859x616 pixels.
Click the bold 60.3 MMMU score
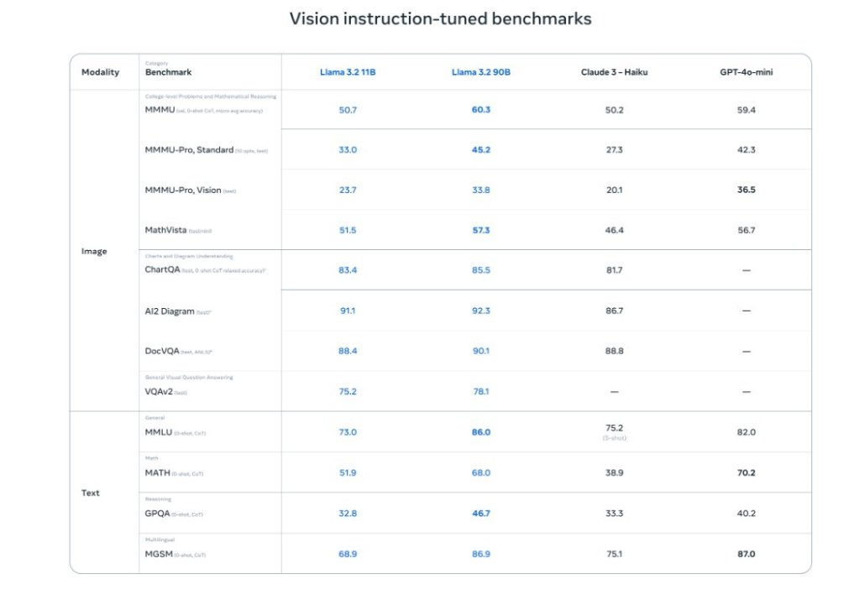point(481,110)
